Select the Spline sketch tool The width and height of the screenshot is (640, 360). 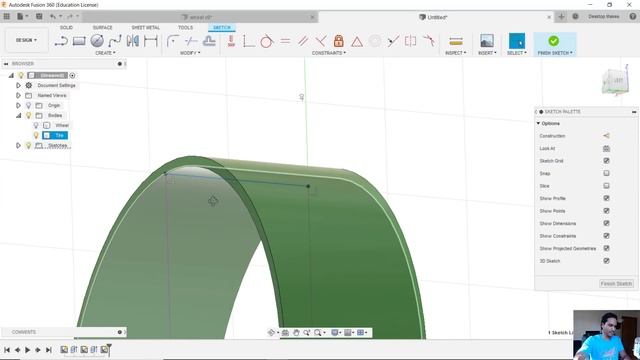(115, 41)
